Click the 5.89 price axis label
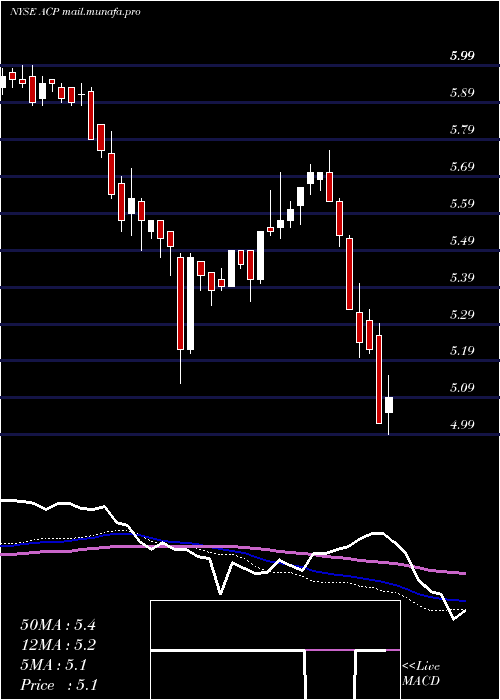Viewport: 500px width, 700px height. (x=462, y=93)
